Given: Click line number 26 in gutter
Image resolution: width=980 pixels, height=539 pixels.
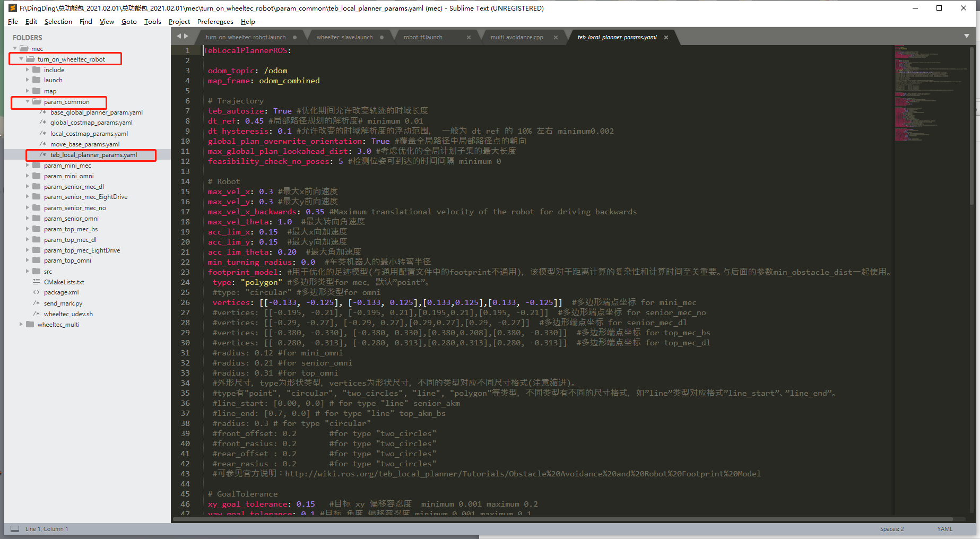Looking at the screenshot, I should pos(185,302).
